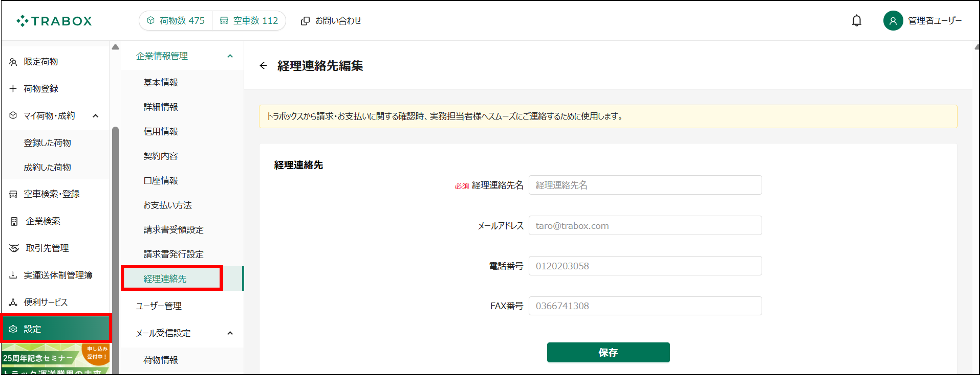Click the メール受信設定 heading
Viewport: 980px width, 375px height.
163,333
